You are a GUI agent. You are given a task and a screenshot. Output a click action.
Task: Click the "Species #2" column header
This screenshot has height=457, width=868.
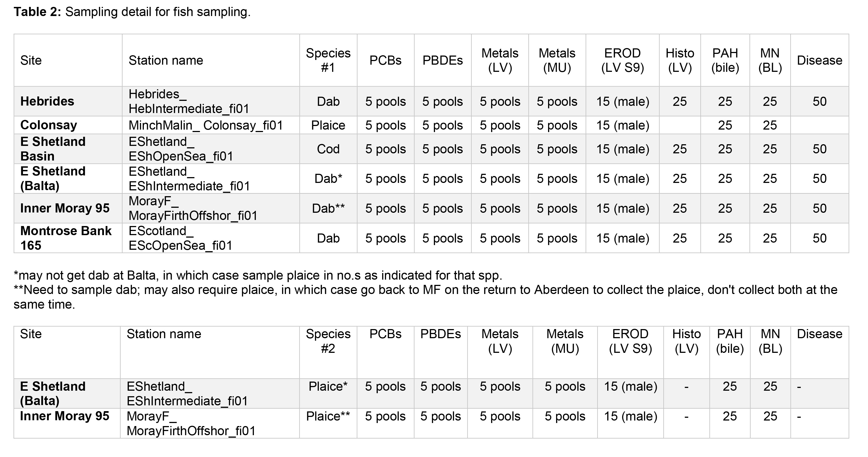[328, 341]
